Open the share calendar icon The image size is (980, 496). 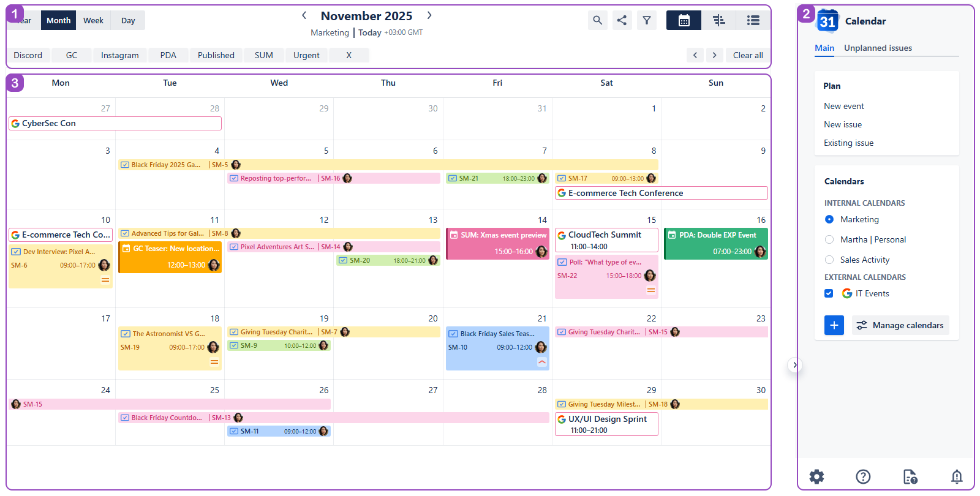pos(622,20)
